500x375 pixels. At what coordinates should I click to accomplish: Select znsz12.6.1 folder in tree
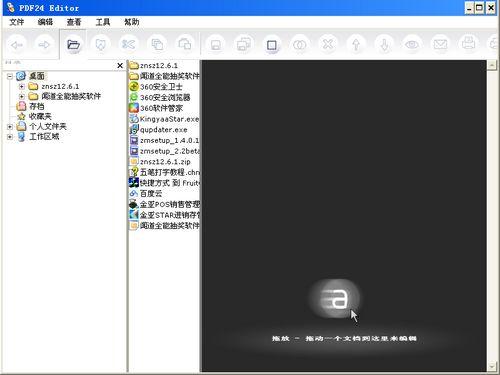tap(60, 86)
